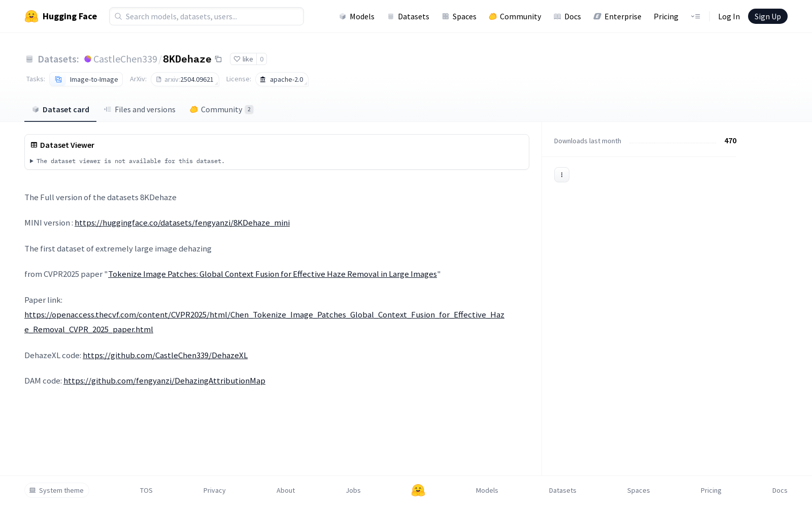Viewport: 812px width, 508px height.
Task: Click the Downloads last month label
Action: [588, 141]
